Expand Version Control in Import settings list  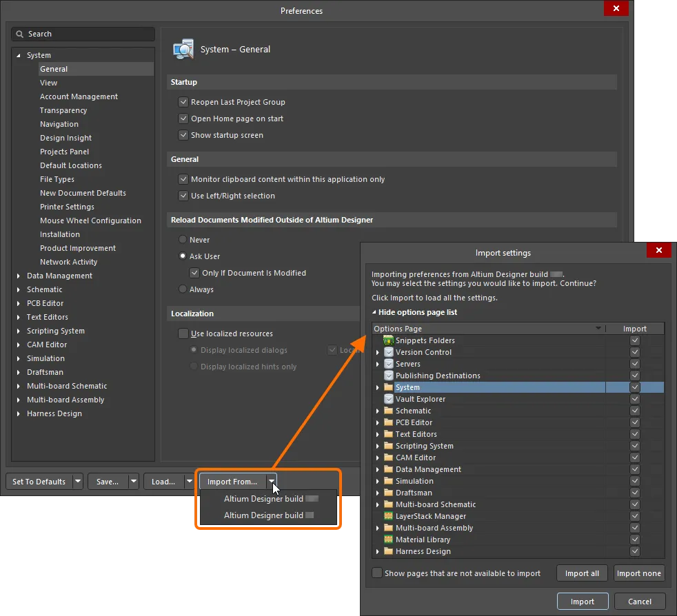(378, 352)
